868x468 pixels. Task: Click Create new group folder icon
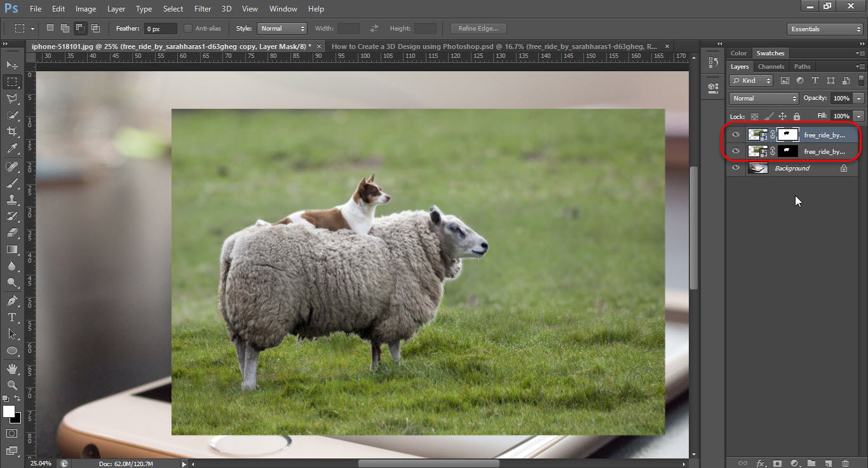[x=811, y=463]
